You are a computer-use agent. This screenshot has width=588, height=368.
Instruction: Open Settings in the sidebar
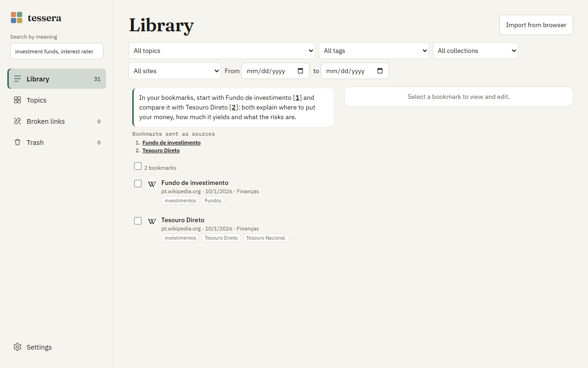[x=57, y=347]
